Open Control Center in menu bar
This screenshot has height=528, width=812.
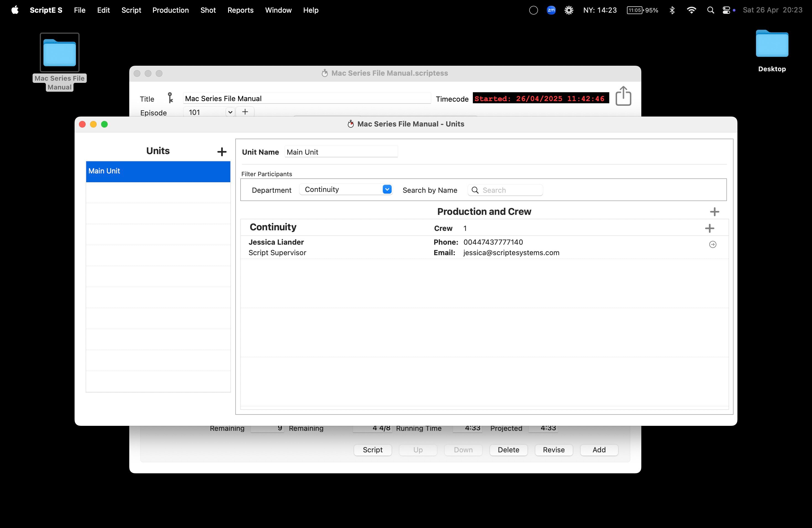(x=726, y=10)
